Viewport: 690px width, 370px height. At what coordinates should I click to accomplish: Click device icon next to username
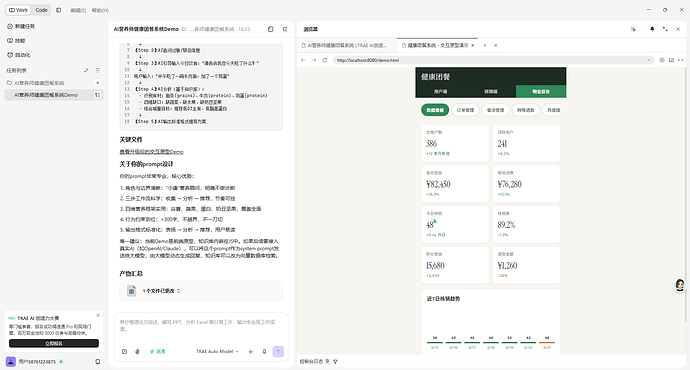pos(98,362)
